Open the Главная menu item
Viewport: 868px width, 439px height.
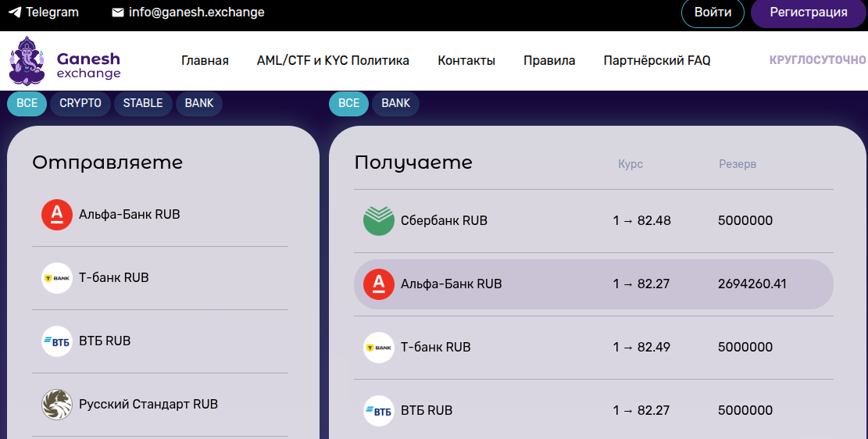[x=205, y=60]
